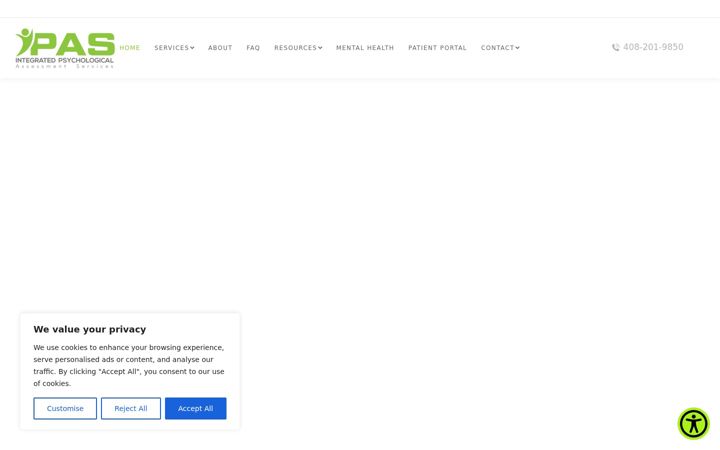Click the "We value your privacy" heading

tap(90, 329)
